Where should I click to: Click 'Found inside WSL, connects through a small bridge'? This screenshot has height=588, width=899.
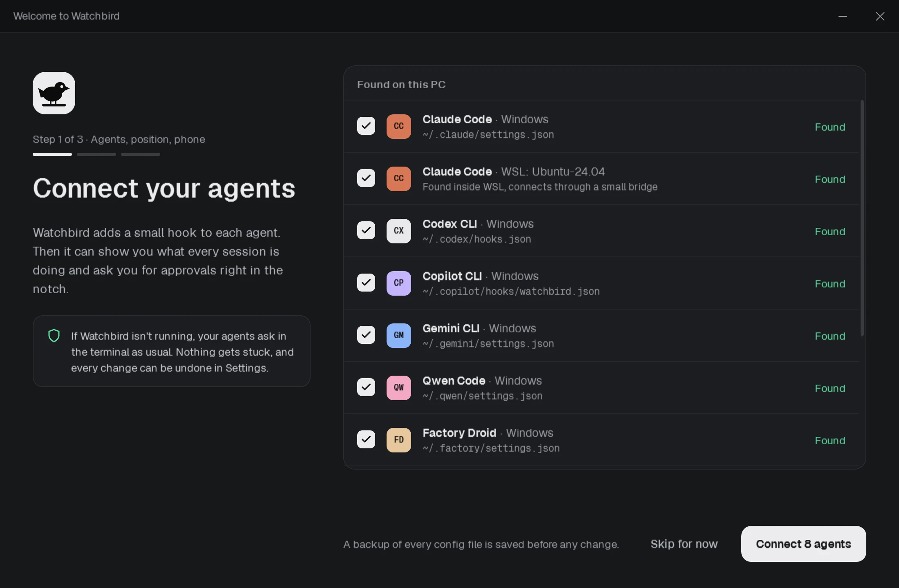540,187
